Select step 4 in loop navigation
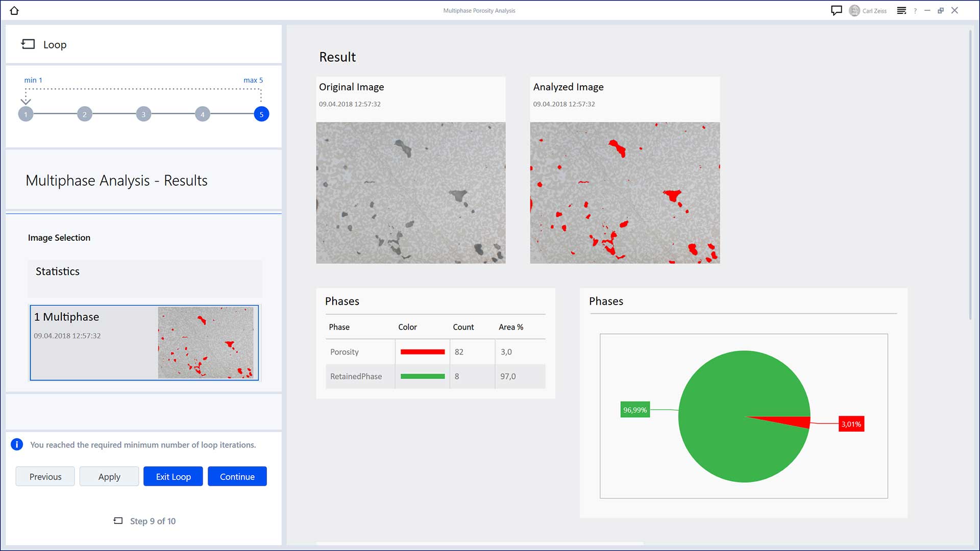The image size is (980, 551). click(x=202, y=114)
